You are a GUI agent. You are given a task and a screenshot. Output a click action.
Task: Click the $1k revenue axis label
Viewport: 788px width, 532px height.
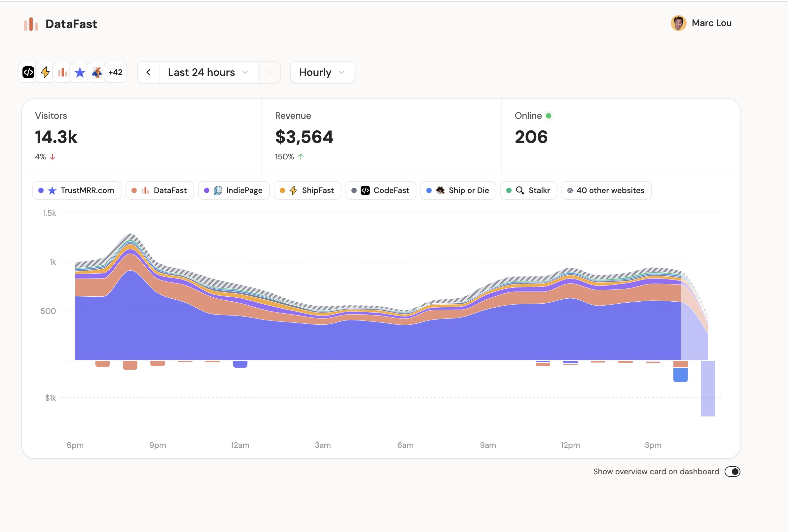click(x=51, y=398)
